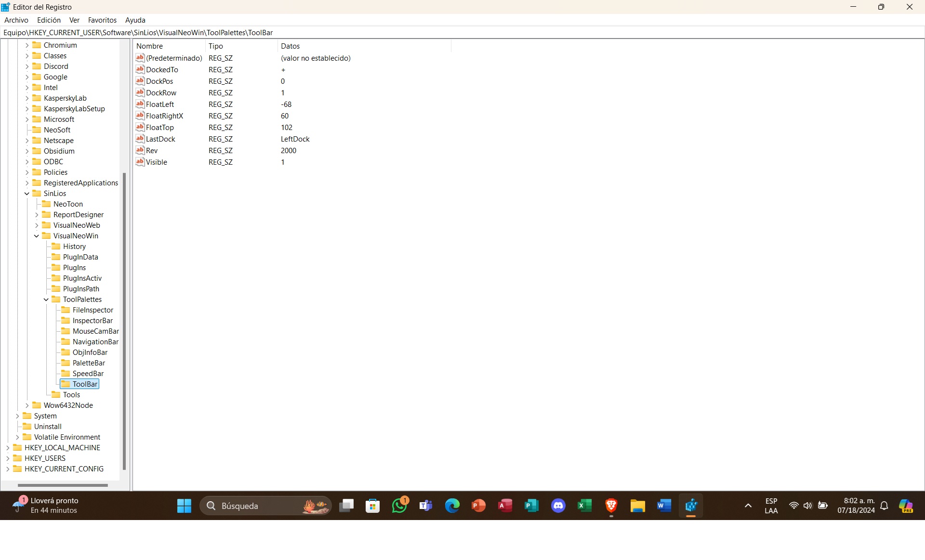
Task: Show hidden system tray icons
Action: [748, 506]
